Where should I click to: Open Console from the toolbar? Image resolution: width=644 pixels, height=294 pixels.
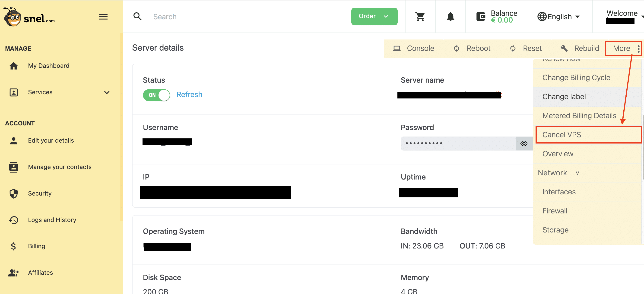(413, 48)
